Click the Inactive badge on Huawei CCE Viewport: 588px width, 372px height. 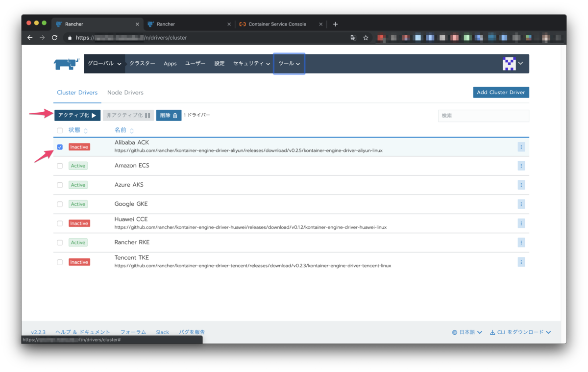pyautogui.click(x=79, y=223)
